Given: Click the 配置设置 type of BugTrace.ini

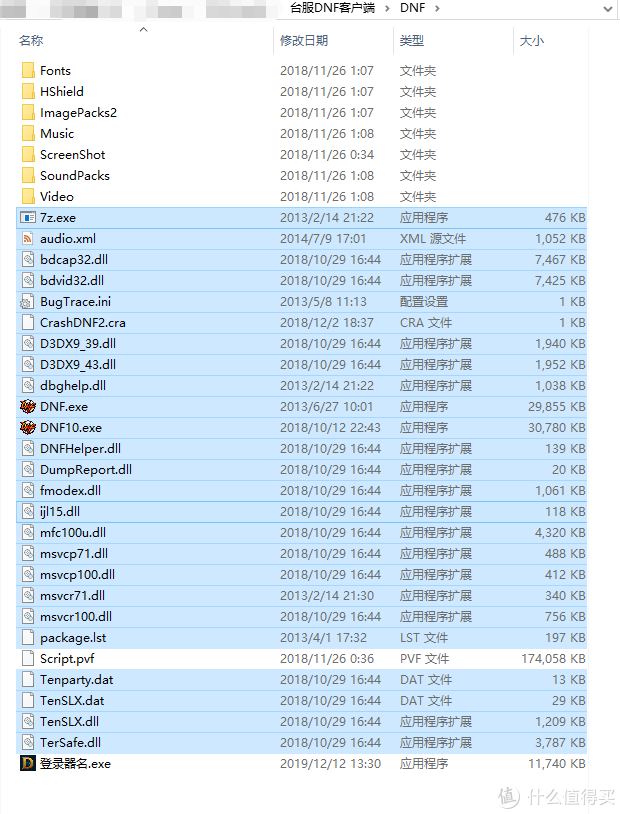Looking at the screenshot, I should click(424, 302).
